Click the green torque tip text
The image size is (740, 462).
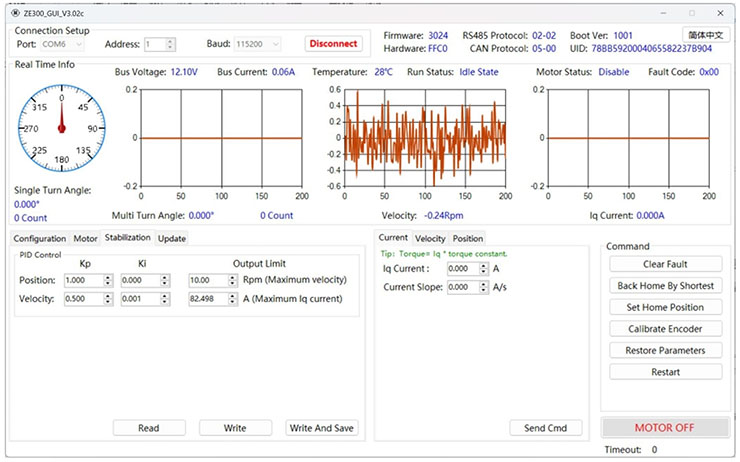444,254
